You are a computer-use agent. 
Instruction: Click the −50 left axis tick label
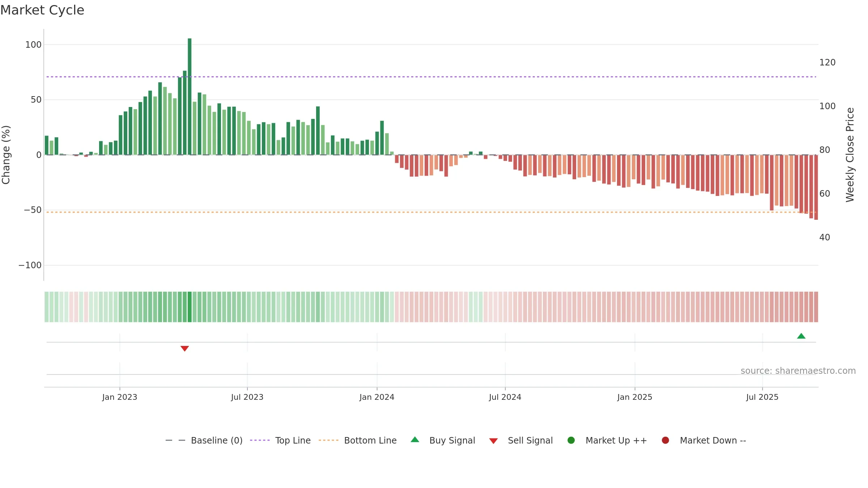(33, 210)
